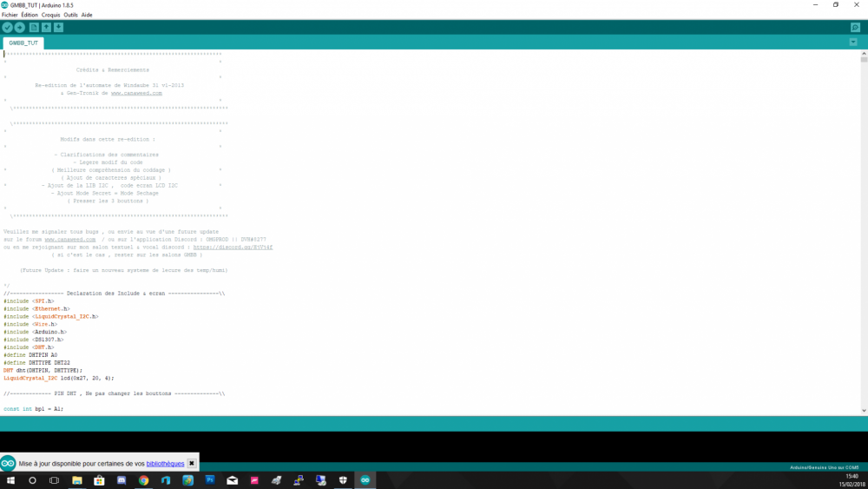Click the '#define DHTTYPE DHT22' line

click(x=36, y=363)
